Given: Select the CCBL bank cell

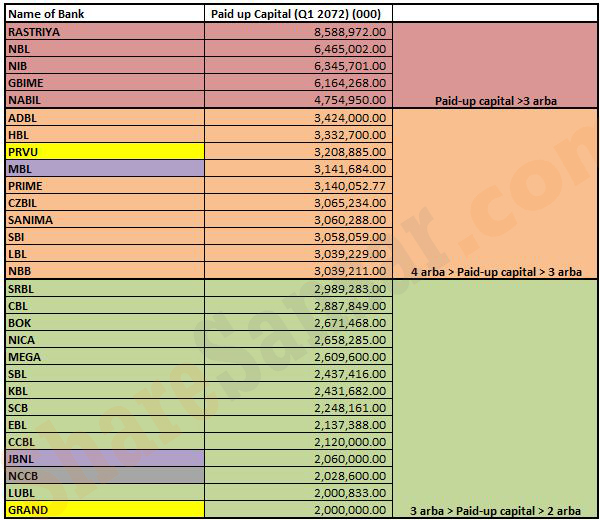Looking at the screenshot, I should pos(105,442).
